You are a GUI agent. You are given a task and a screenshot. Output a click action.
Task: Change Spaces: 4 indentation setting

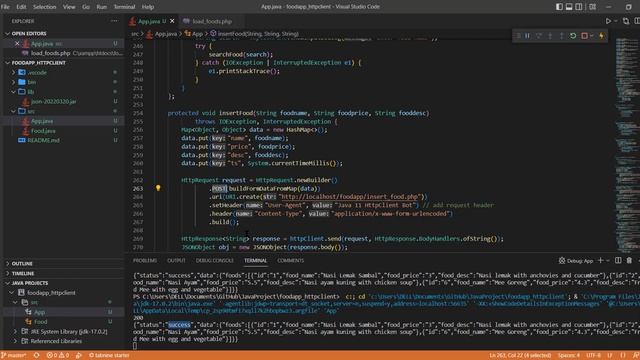569,355
